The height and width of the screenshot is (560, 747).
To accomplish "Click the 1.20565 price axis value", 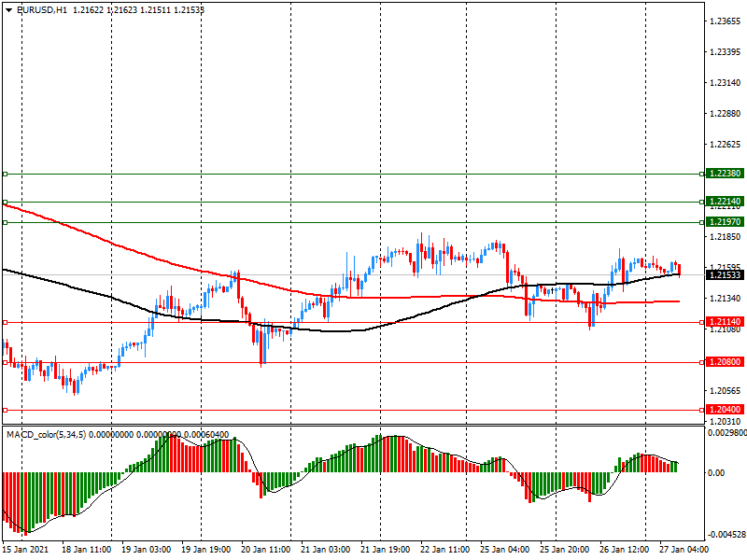I will pyautogui.click(x=726, y=391).
